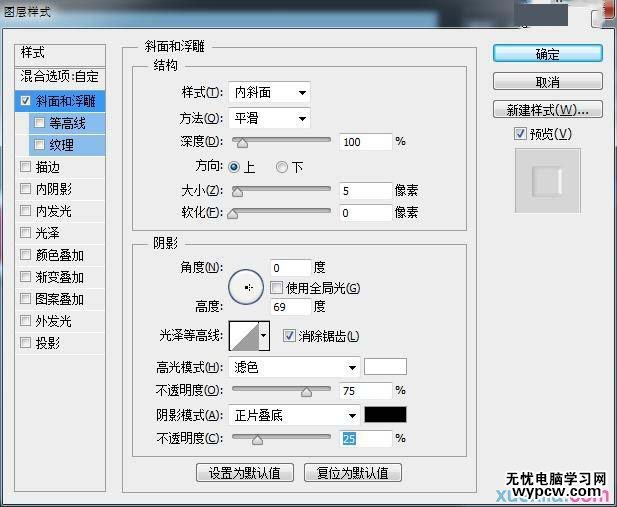Click shadow opacity field showing 25
The height and width of the screenshot is (507, 617).
coord(366,439)
